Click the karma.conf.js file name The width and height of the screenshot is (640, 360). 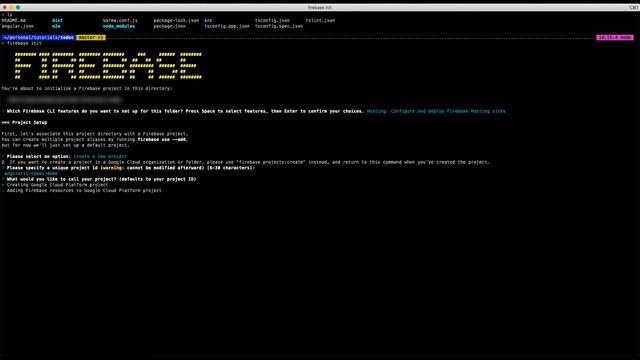(120, 20)
